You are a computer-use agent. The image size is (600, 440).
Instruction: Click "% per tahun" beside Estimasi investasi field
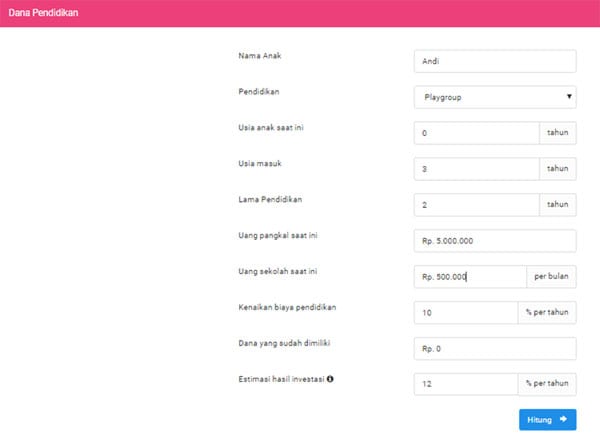[x=548, y=385]
